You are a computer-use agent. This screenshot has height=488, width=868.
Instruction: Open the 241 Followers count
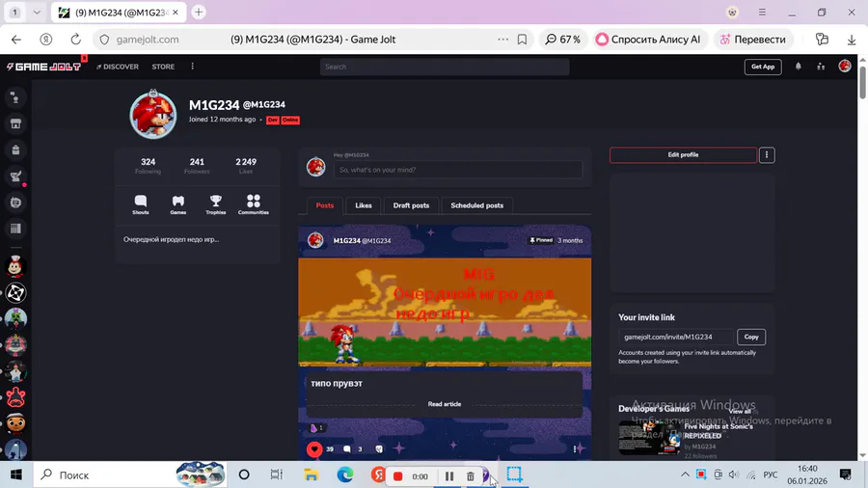pos(197,166)
